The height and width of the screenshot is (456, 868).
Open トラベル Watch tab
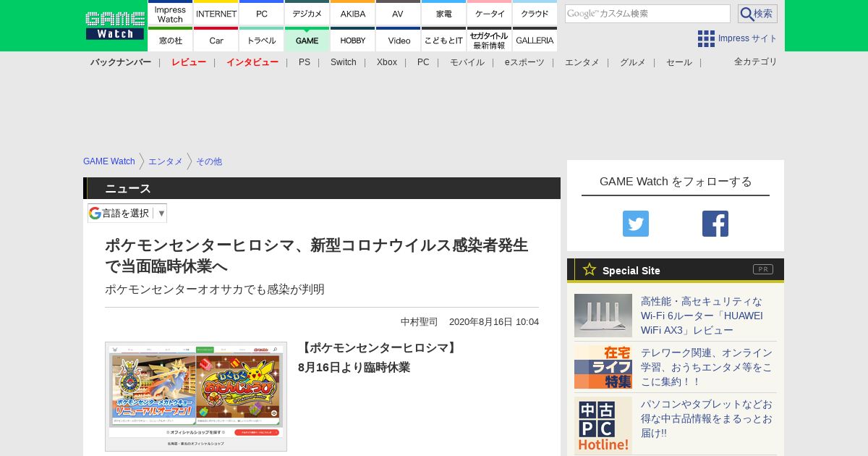262,39
